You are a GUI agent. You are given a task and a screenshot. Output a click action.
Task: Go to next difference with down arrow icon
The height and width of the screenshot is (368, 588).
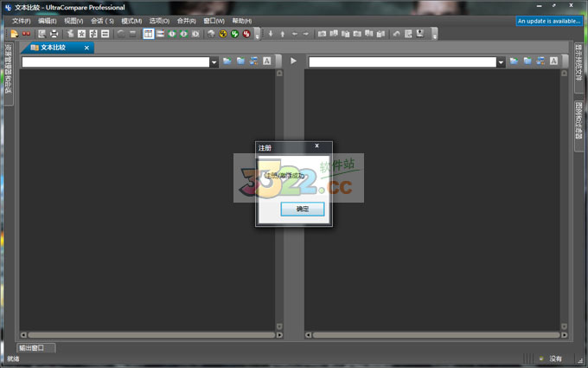pos(271,34)
